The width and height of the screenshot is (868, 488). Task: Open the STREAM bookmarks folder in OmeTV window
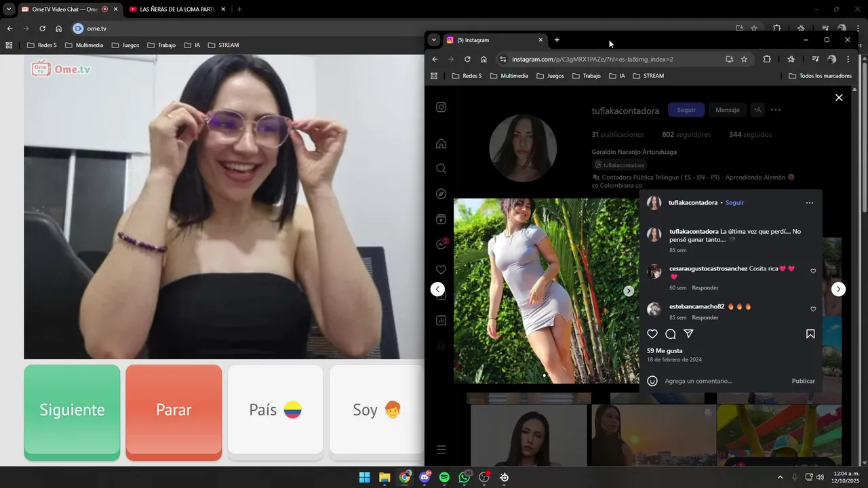click(223, 45)
